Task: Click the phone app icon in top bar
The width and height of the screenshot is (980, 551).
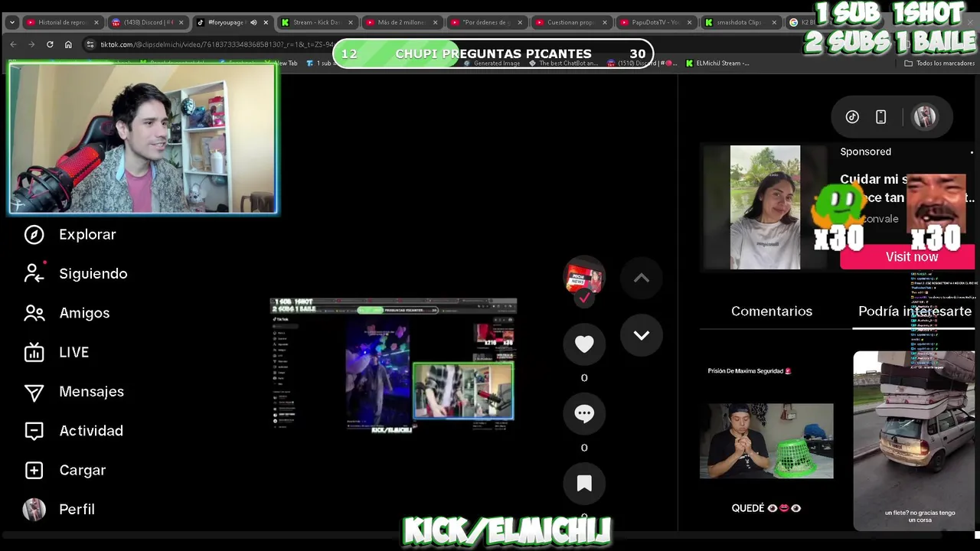Action: coord(881,117)
